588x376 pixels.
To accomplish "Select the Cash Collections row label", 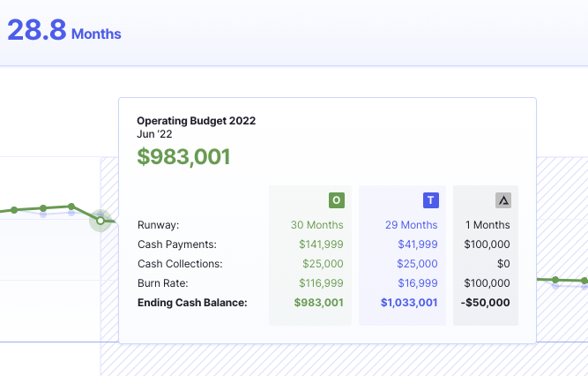I will tap(180, 264).
